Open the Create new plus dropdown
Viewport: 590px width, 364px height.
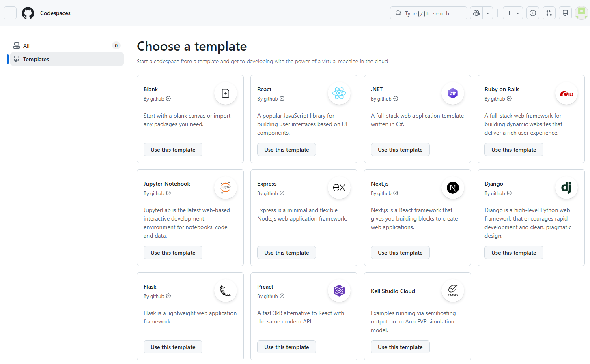coord(513,13)
